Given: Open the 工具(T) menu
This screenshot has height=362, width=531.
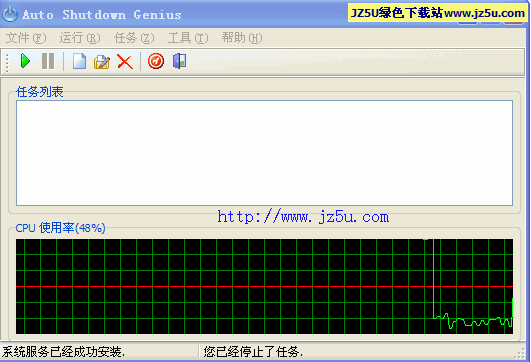Looking at the screenshot, I should (x=188, y=38).
